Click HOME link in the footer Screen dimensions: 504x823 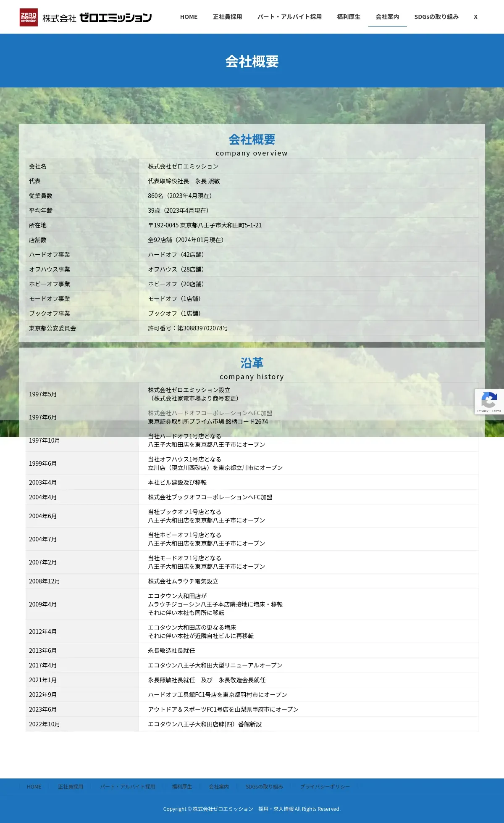pos(34,786)
